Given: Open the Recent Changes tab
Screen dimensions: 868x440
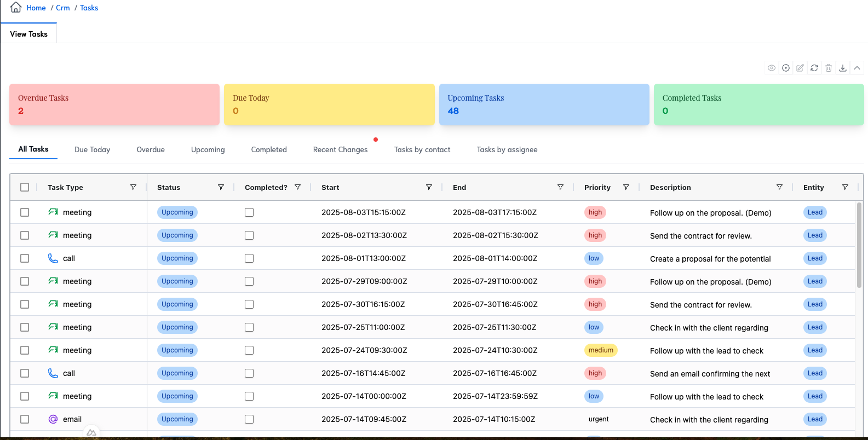Looking at the screenshot, I should [x=341, y=149].
